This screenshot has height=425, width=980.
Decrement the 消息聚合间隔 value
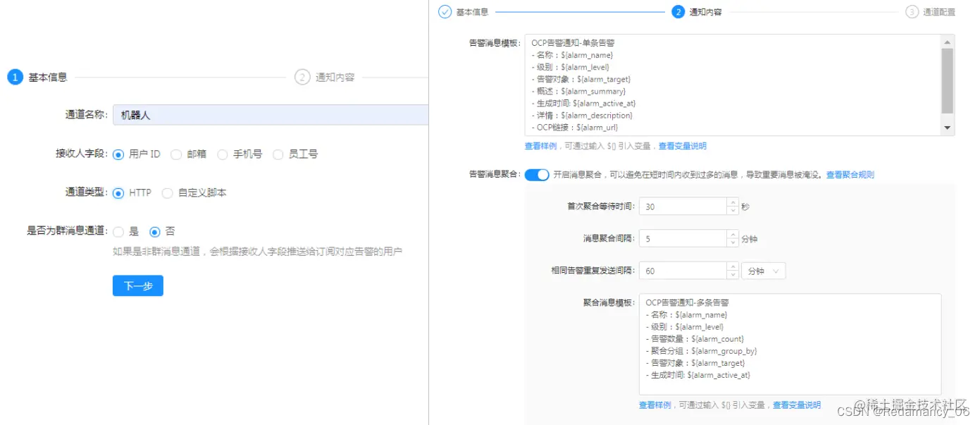click(733, 242)
